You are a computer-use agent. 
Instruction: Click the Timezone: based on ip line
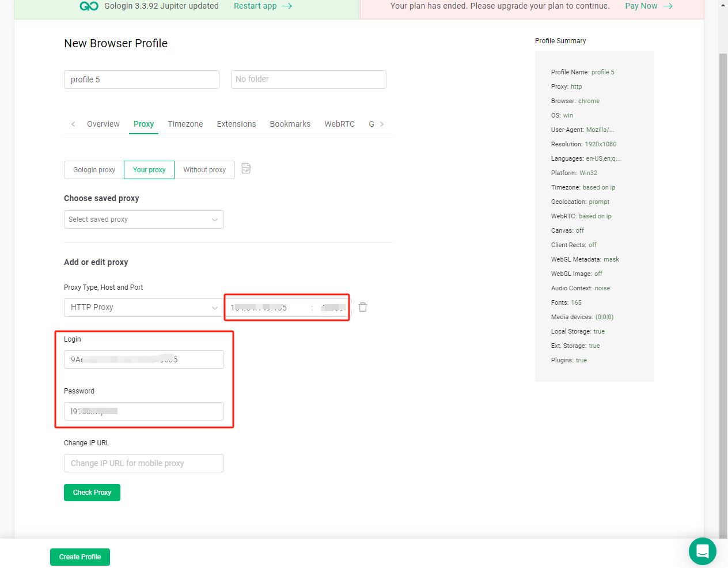[x=583, y=187]
